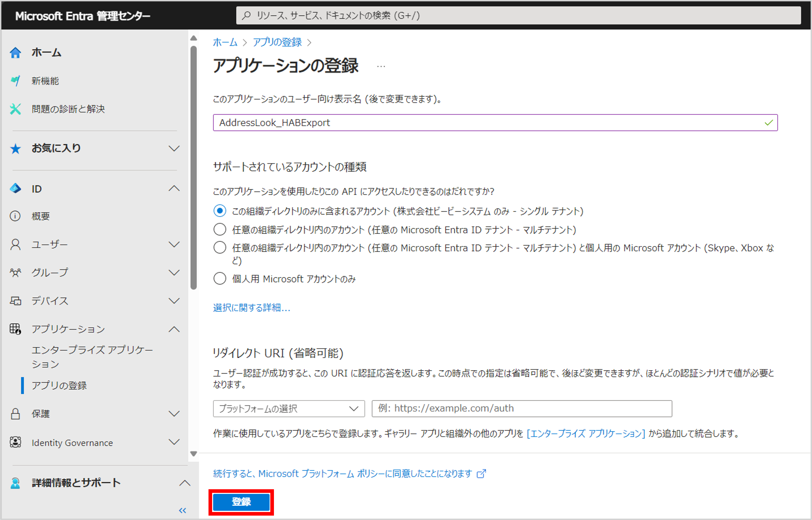Open the 選択に関する詳細 link
The height and width of the screenshot is (520, 812).
(251, 308)
